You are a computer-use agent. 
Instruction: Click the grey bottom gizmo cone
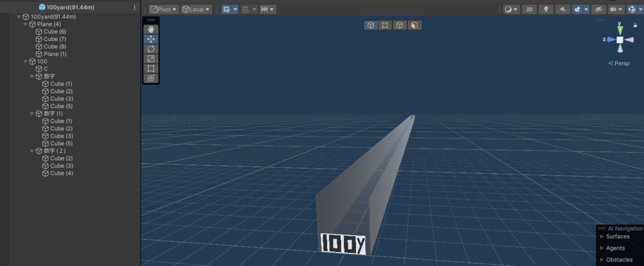pos(619,48)
